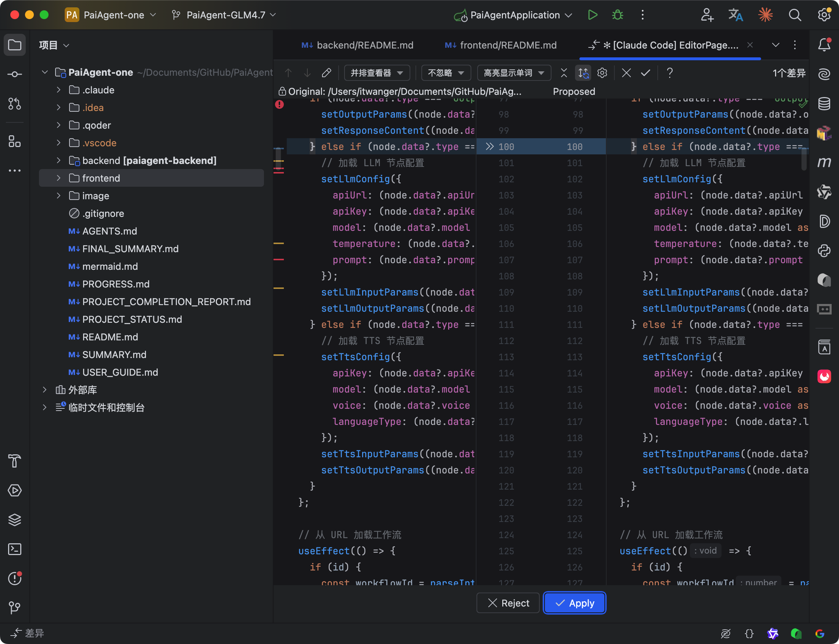
Task: Open the Terminal tool window
Action: coord(15,549)
